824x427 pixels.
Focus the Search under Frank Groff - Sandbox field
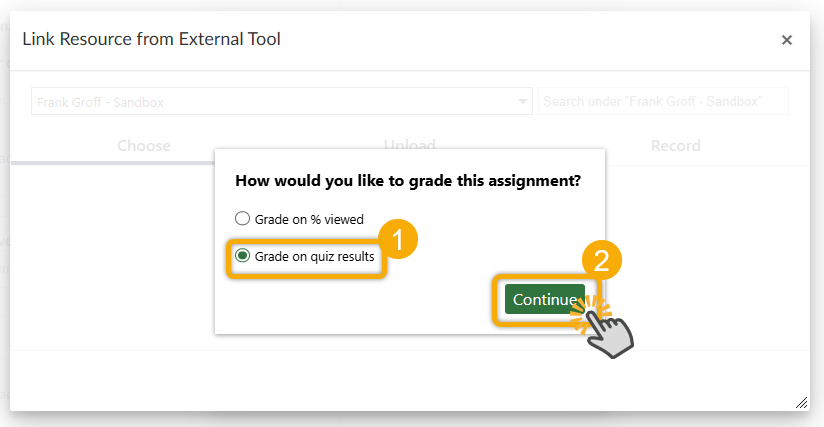tap(663, 101)
